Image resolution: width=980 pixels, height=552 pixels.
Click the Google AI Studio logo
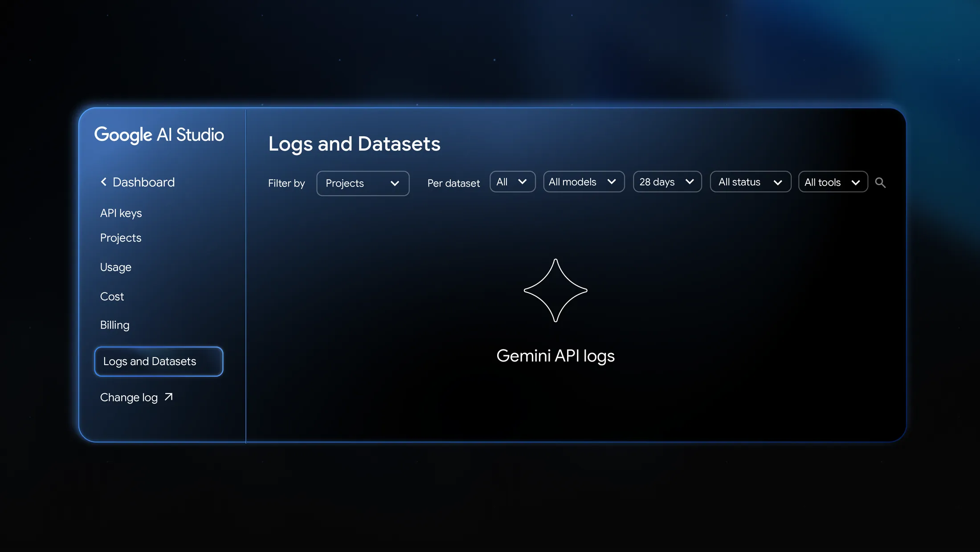[159, 135]
